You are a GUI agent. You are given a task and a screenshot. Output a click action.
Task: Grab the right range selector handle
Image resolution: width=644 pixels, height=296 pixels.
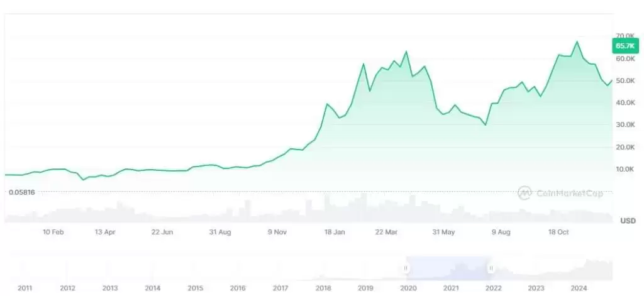[491, 268]
